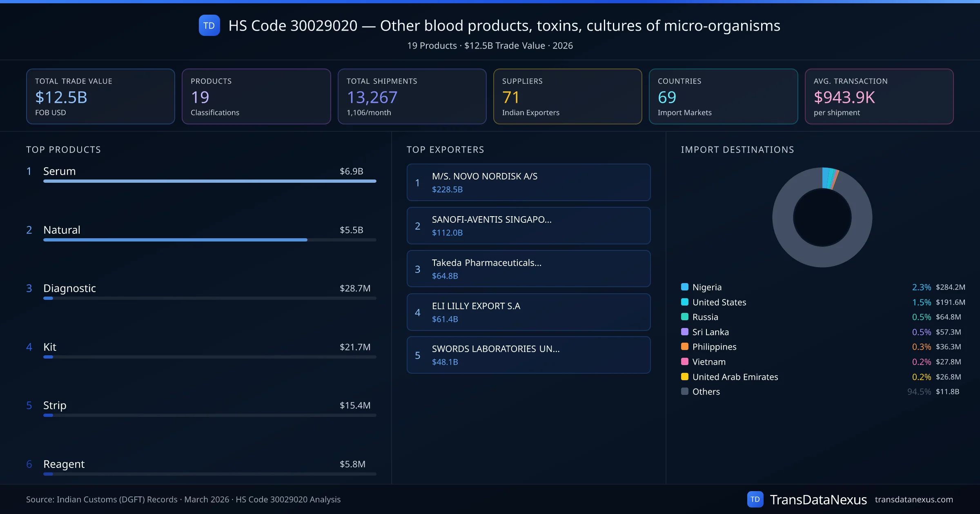Select the ELI LILLY EXPORT S.A card
Image resolution: width=980 pixels, height=514 pixels.
point(528,312)
